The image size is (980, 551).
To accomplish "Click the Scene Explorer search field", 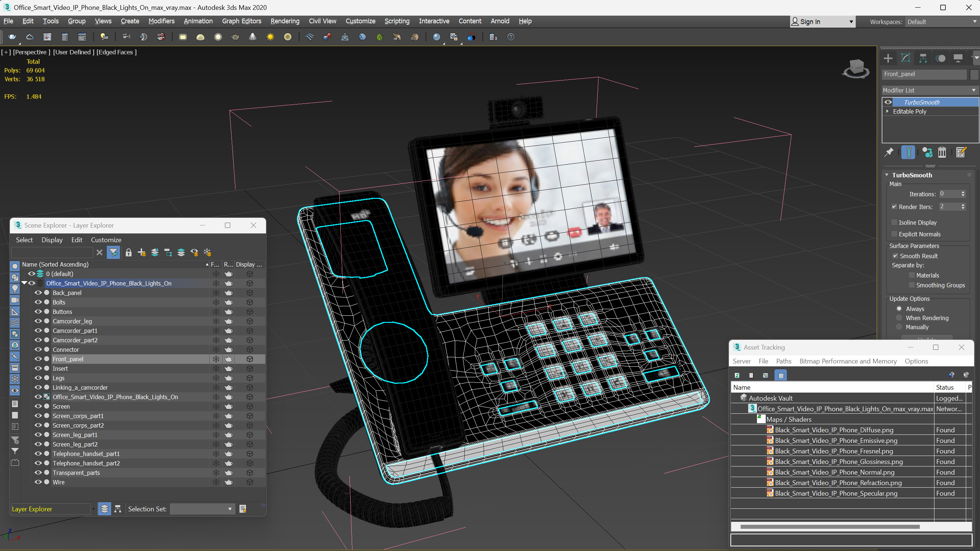I will [52, 252].
